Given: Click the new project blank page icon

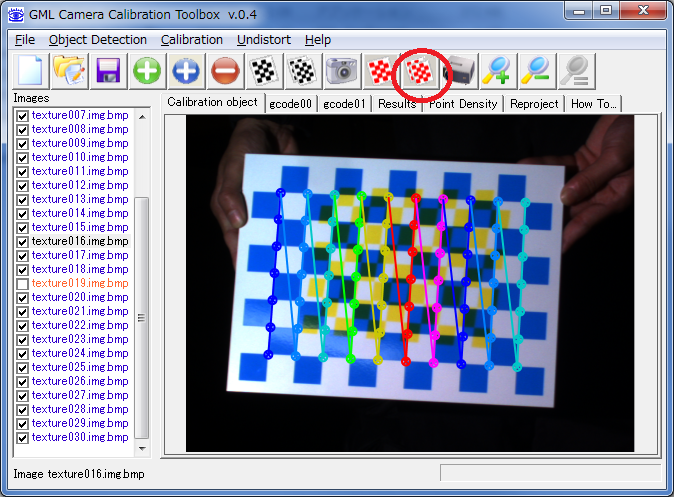Looking at the screenshot, I should (x=31, y=70).
